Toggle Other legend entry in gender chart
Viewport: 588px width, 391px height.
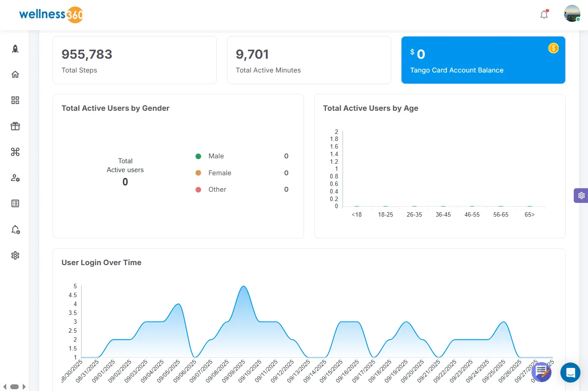click(211, 189)
